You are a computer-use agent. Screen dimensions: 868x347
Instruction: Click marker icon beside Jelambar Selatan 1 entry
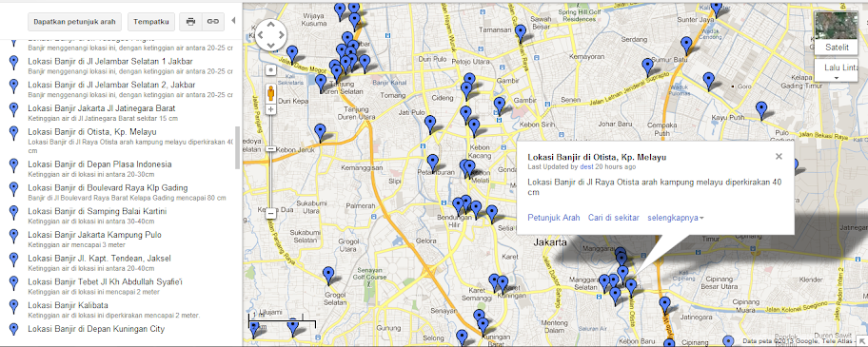coord(14,63)
